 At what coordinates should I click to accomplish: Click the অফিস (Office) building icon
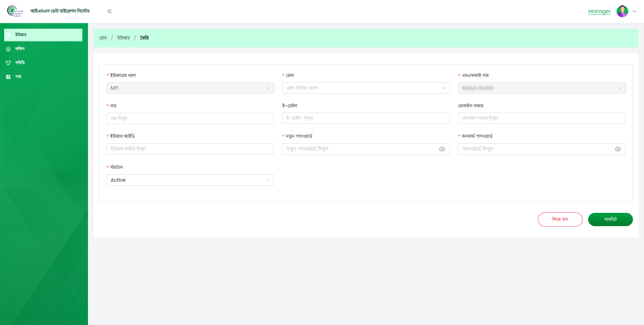8,49
